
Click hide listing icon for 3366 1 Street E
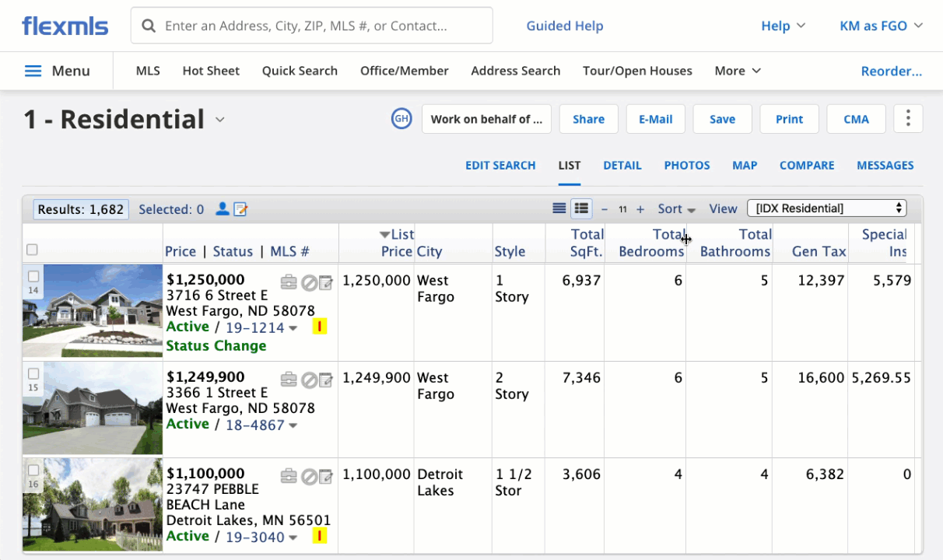(x=309, y=380)
